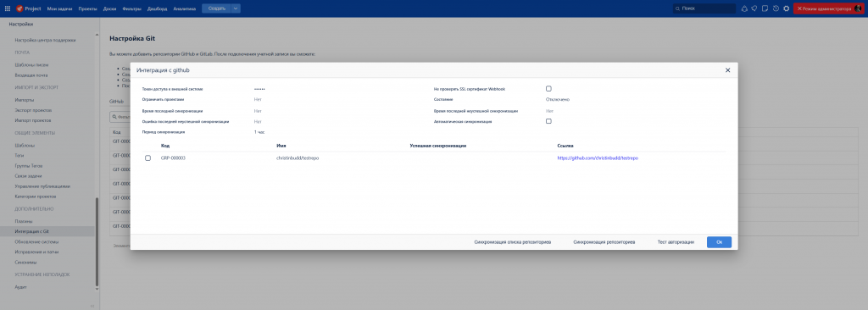Sort by the 'Ссылка' column header
Viewport: 868px width, 310px height.
tap(565, 146)
